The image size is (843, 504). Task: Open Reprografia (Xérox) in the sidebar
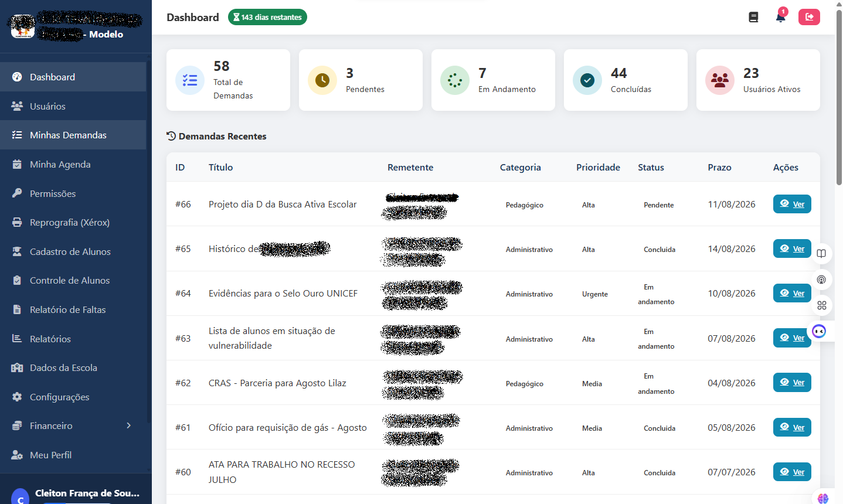[x=73, y=222]
